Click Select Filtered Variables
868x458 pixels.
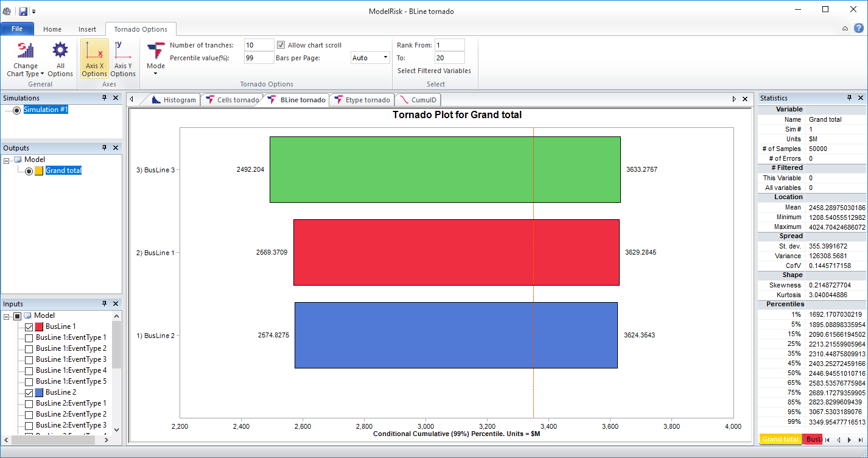click(434, 71)
